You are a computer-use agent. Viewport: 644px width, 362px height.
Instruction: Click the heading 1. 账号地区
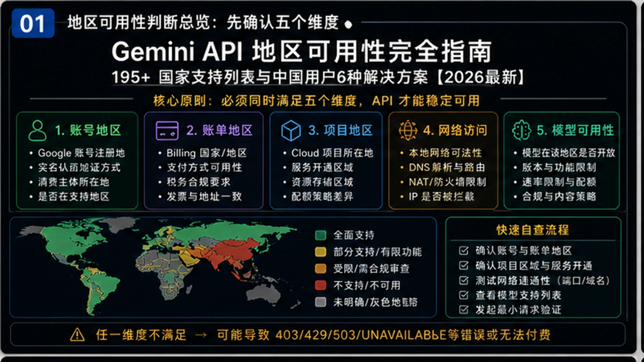(x=88, y=130)
